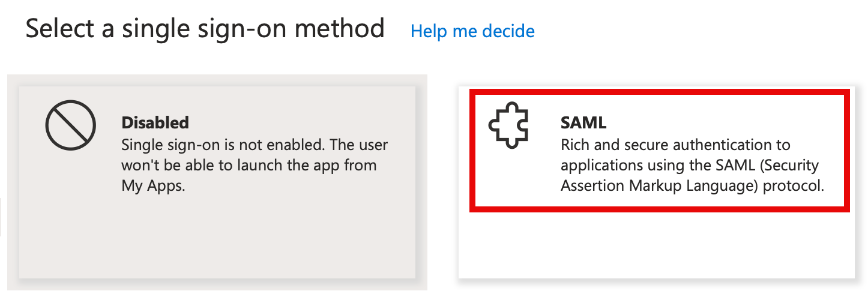The width and height of the screenshot is (868, 294).
Task: Click the Select a single sign-on method heading
Action: click(205, 29)
